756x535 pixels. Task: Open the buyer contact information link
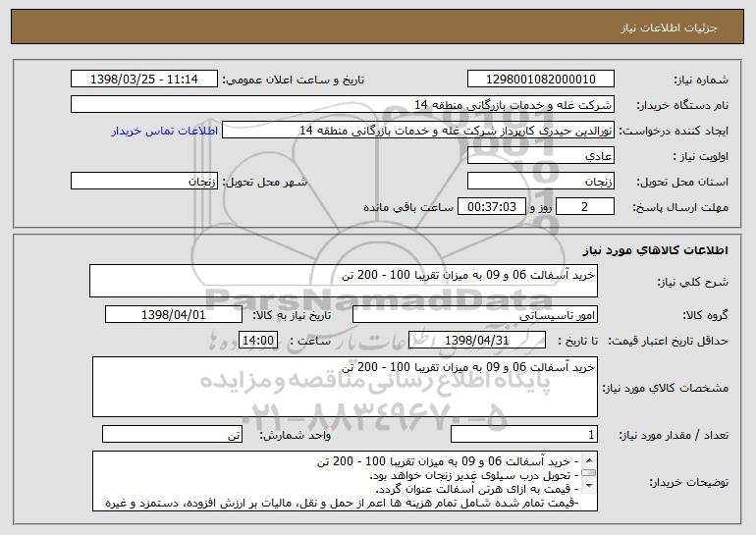(164, 132)
